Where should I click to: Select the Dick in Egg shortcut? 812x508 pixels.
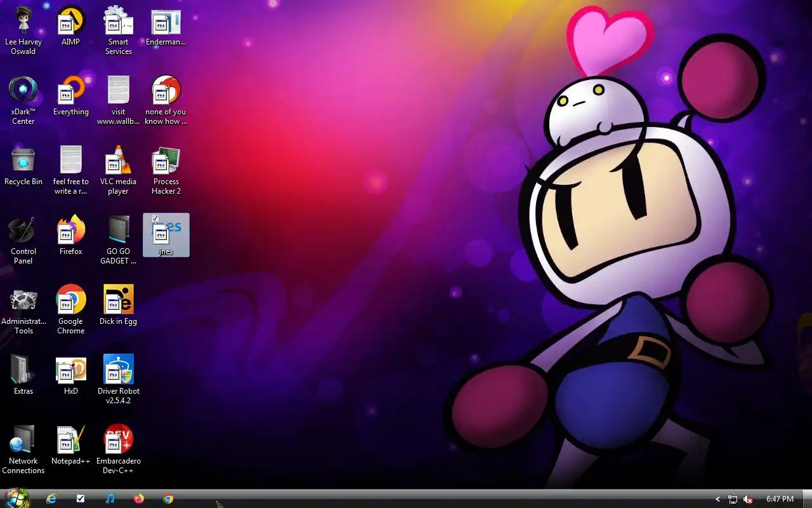(x=119, y=305)
